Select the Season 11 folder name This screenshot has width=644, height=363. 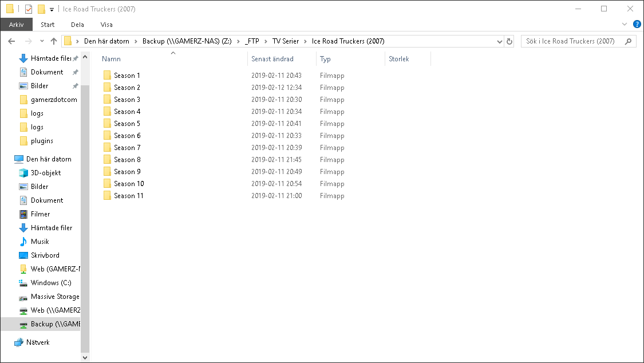(129, 195)
